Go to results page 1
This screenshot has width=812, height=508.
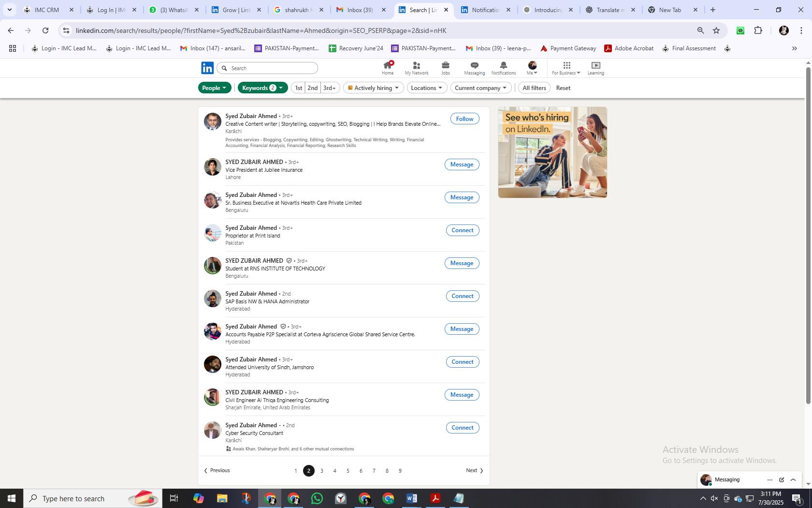tap(296, 471)
